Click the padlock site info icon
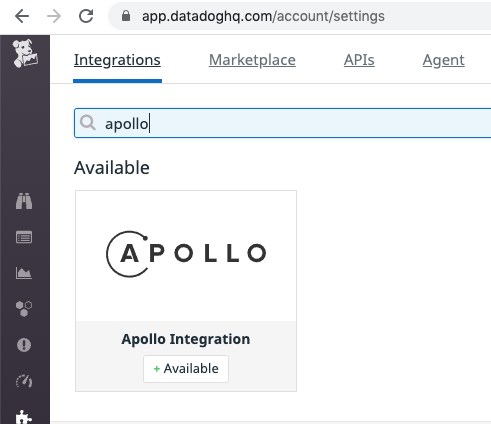The height and width of the screenshot is (424, 491). 126,16
